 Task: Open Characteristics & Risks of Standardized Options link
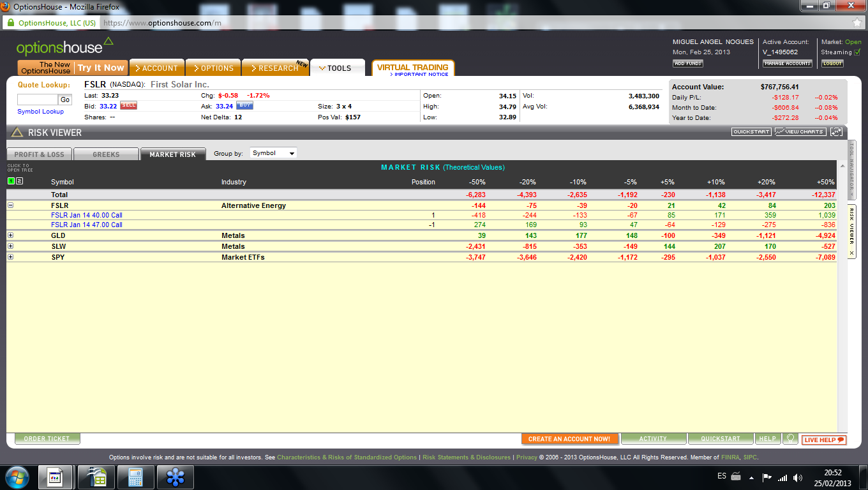[347, 457]
